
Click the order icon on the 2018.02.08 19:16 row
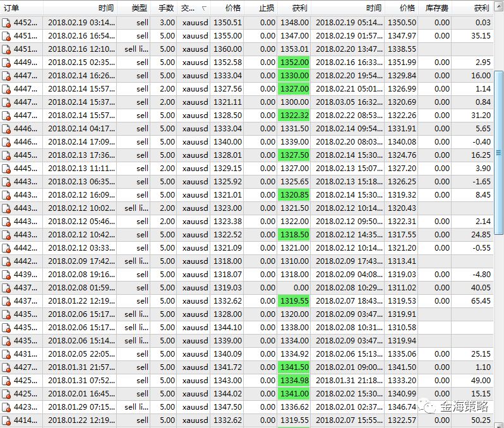(x=6, y=275)
